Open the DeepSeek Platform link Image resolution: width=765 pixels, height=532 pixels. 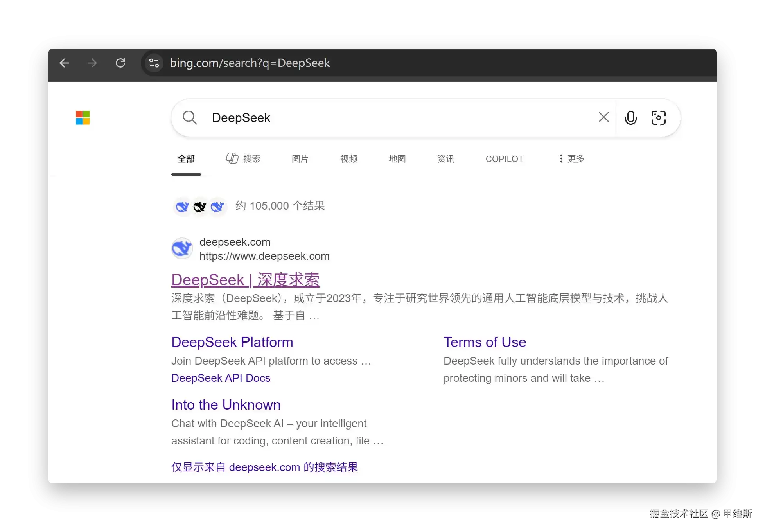pyautogui.click(x=232, y=342)
